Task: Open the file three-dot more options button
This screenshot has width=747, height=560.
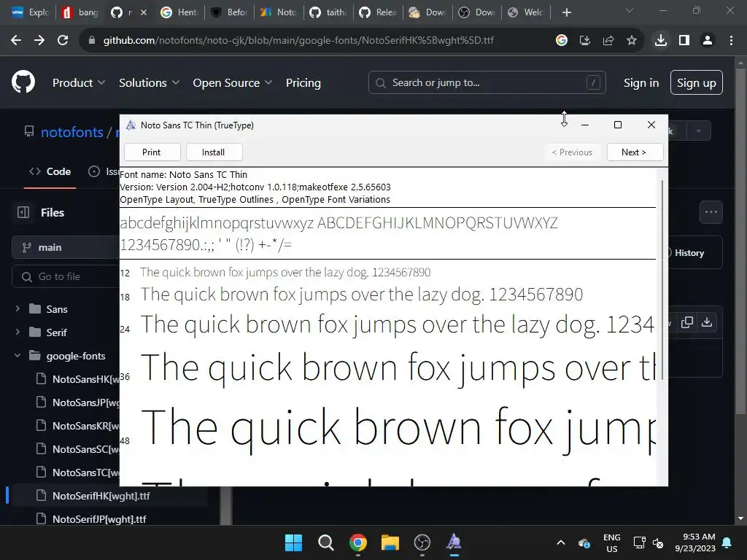Action: [711, 212]
